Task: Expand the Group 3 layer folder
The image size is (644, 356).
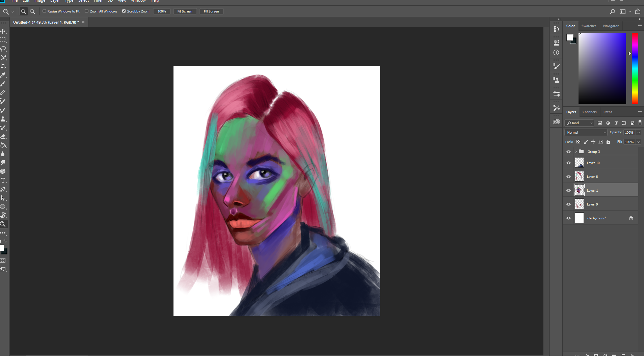Action: coord(576,152)
